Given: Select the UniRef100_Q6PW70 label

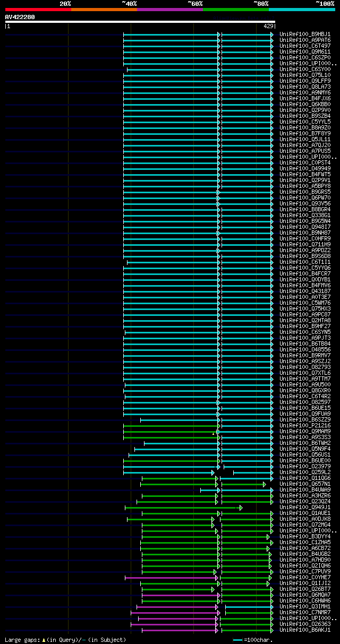Looking at the screenshot, I should coord(305,198).
